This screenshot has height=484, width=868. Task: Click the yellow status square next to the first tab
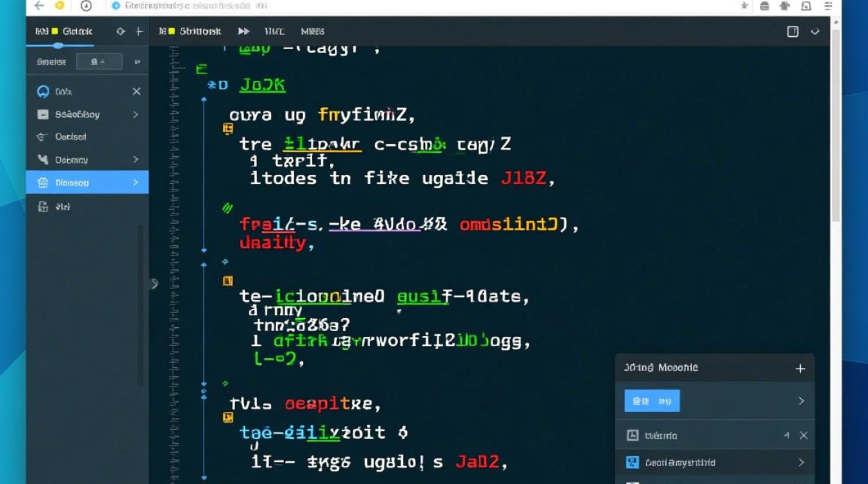click(54, 31)
